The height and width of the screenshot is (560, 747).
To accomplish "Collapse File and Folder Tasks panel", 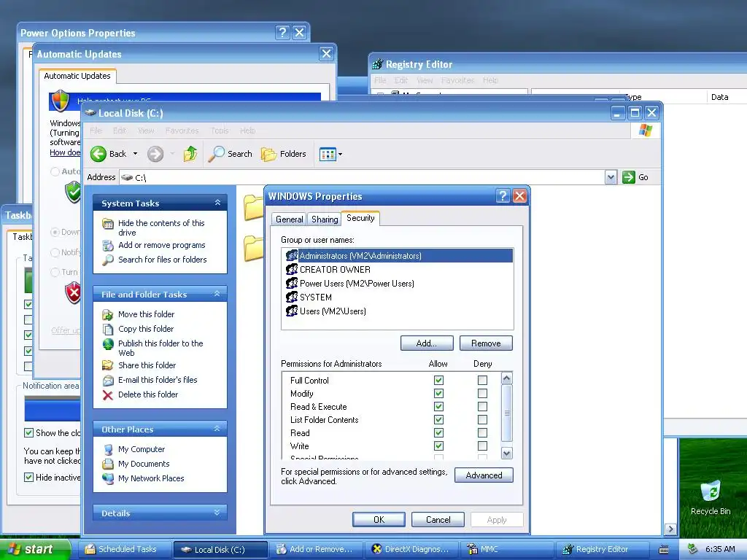I will point(217,294).
